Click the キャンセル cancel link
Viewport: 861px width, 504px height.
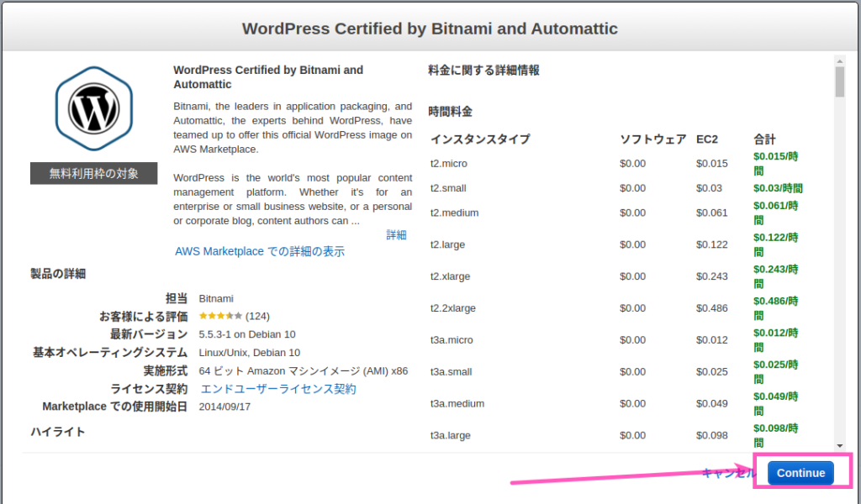[x=729, y=473]
